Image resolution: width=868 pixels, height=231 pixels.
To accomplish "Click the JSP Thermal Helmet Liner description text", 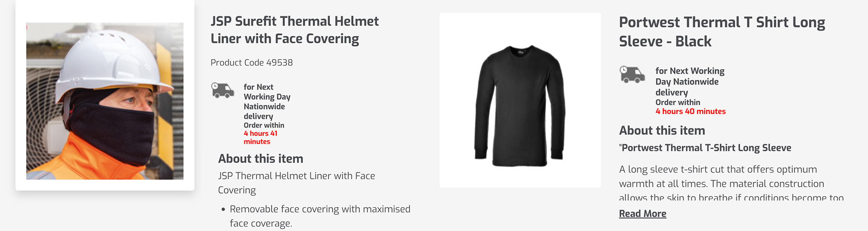I will point(297,183).
